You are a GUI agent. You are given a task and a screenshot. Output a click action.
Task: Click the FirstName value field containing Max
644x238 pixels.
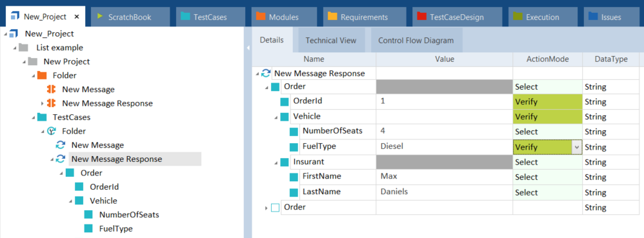tap(444, 177)
